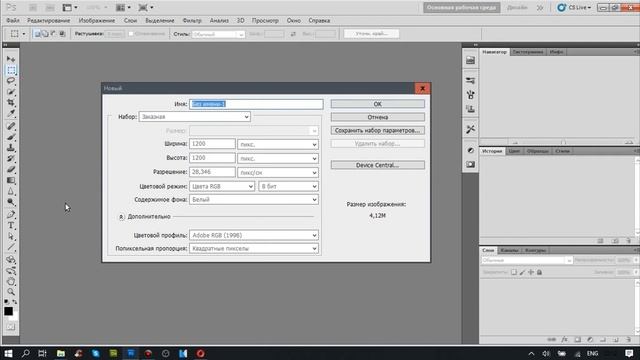This screenshot has height=360, width=640.
Task: Open the Содержимое фона dropdown
Action: (254, 200)
